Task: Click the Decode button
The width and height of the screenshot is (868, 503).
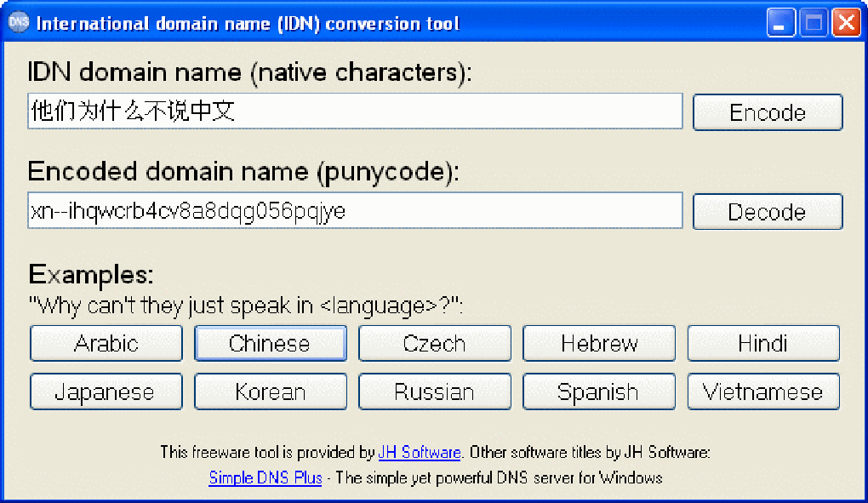Action: tap(768, 211)
